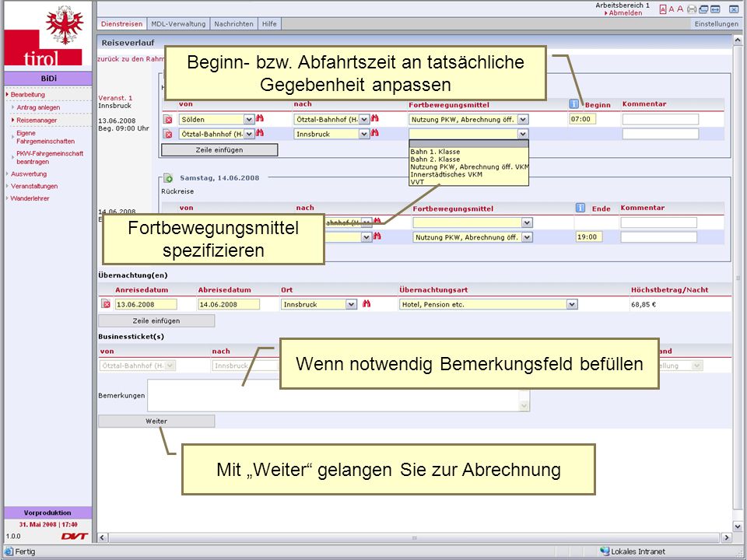Select Bahn 2. Klasse option
747x560 pixels.
coord(436,159)
